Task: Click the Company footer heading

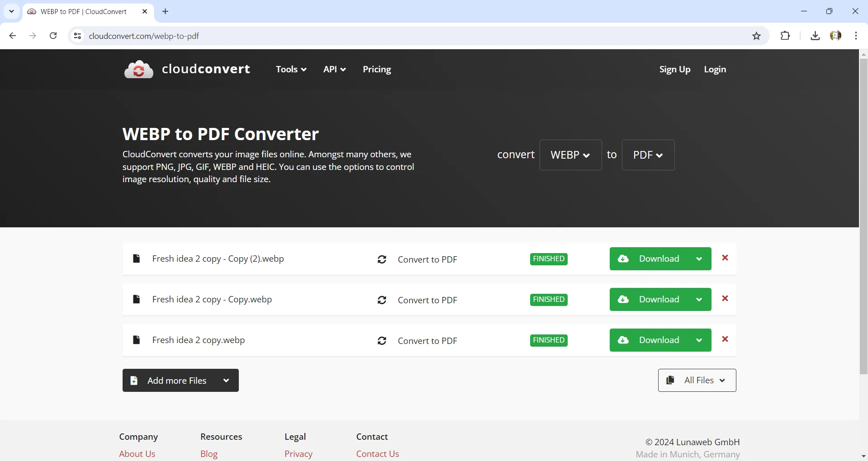Action: click(138, 437)
